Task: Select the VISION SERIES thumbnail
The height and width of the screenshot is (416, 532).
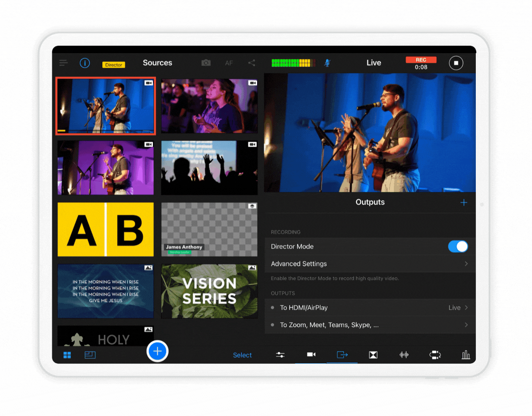Action: [x=209, y=291]
